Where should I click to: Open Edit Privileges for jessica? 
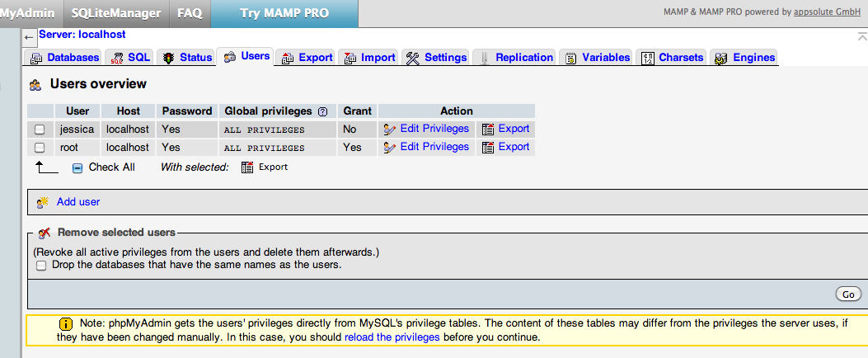tap(434, 129)
